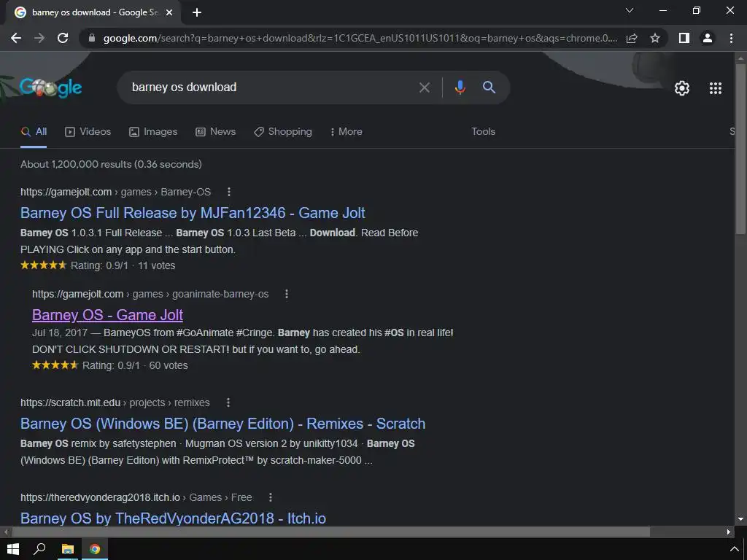Click https://scratch.mit.edu › projects › remixes URL
Screen dimensions: 747x560
(115, 402)
